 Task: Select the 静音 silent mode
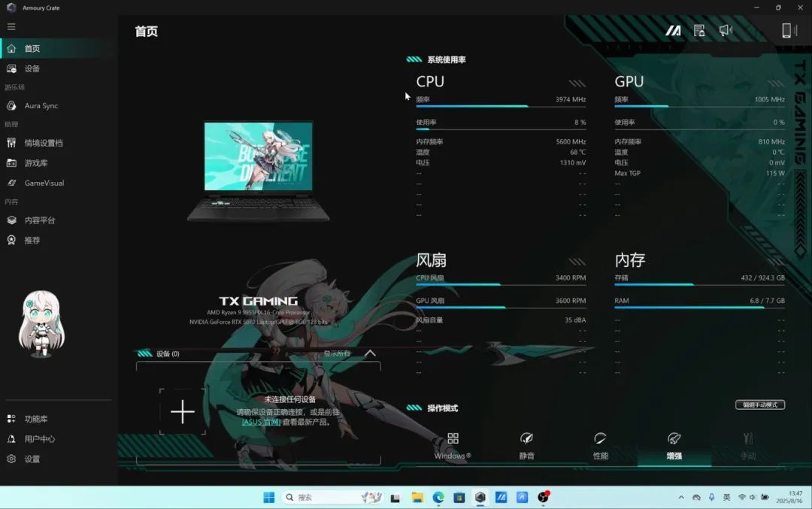click(526, 447)
